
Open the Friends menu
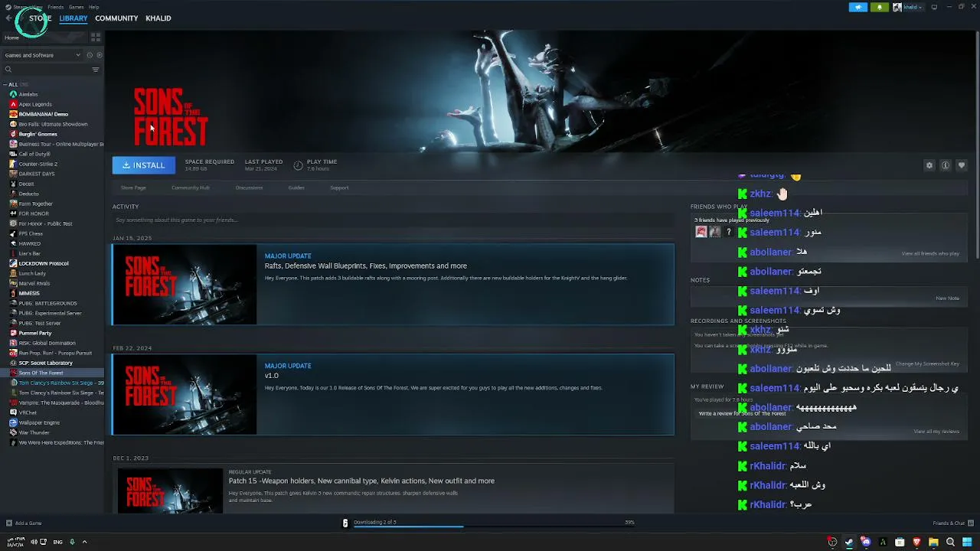tap(56, 7)
